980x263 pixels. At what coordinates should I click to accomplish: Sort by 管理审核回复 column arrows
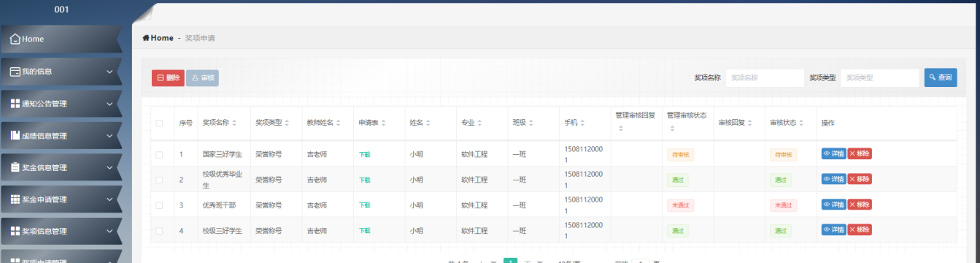(x=620, y=129)
